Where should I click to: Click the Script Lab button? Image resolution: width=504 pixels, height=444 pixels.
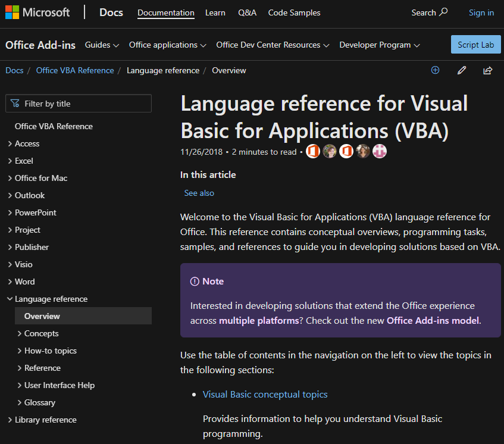475,44
